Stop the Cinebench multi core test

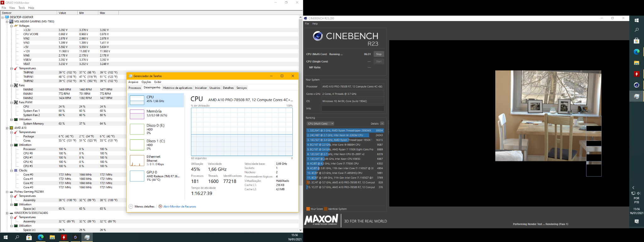click(379, 54)
